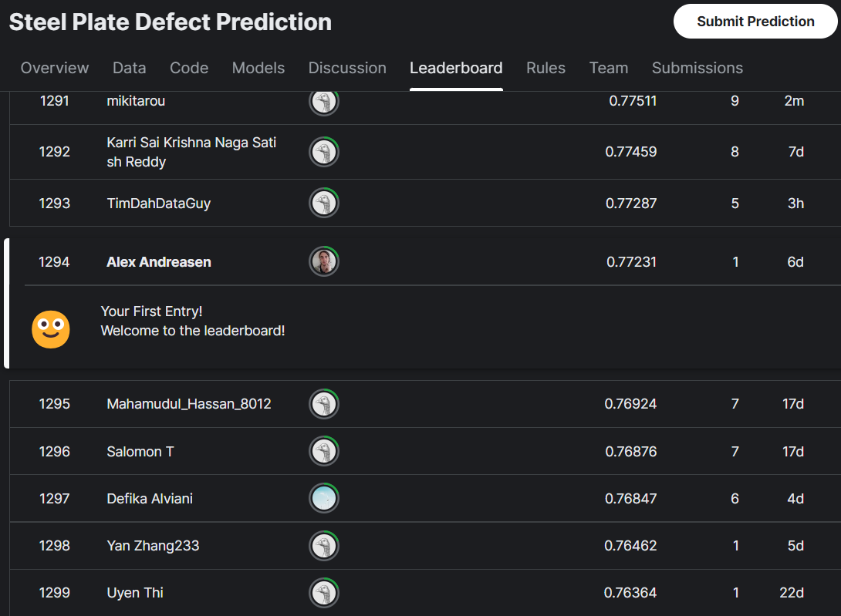Screen dimensions: 841x616
Task: Click Uyen Thi's profile avatar
Action: tap(324, 593)
